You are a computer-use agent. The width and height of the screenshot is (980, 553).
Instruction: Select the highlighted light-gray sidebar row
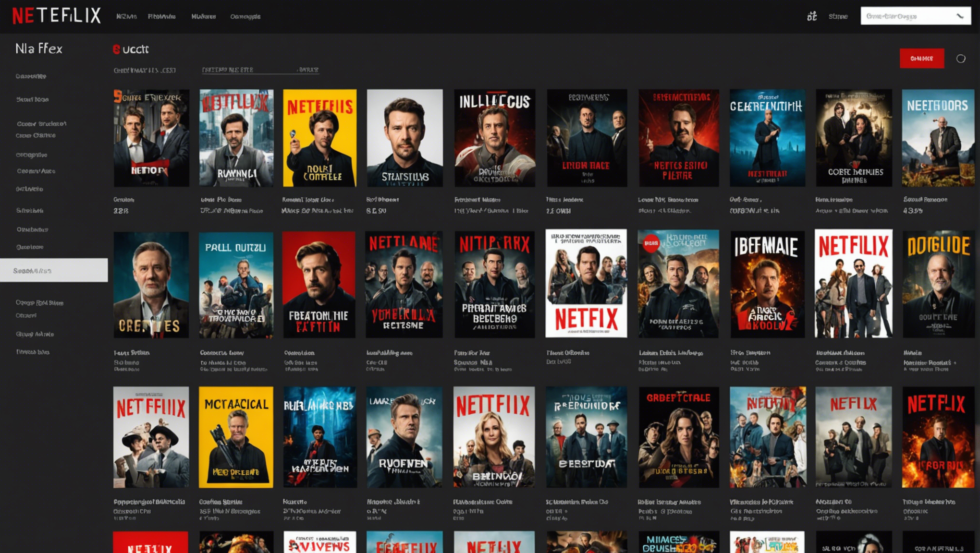pyautogui.click(x=54, y=270)
